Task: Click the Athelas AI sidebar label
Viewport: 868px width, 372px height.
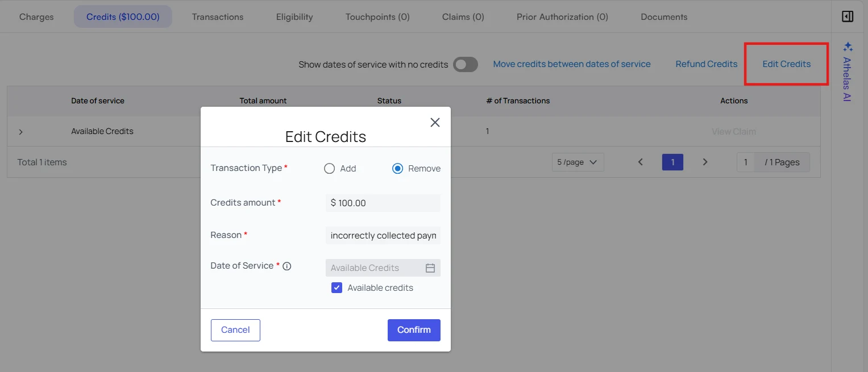Action: click(847, 79)
